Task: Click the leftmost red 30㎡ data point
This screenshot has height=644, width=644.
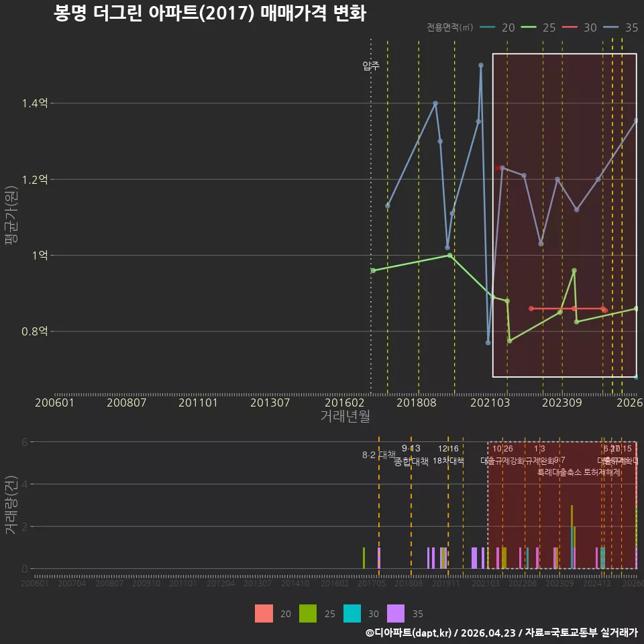Action: [531, 309]
